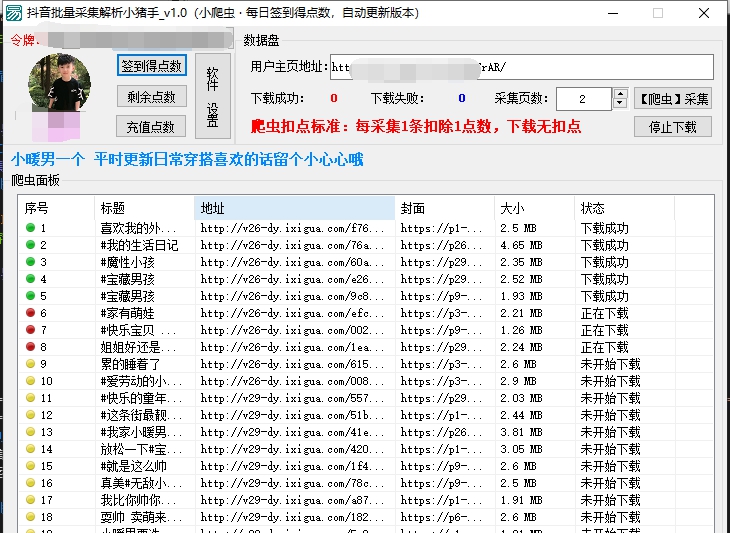Click size cell 4.65 MB
Image resolution: width=730 pixels, height=533 pixels.
point(521,245)
